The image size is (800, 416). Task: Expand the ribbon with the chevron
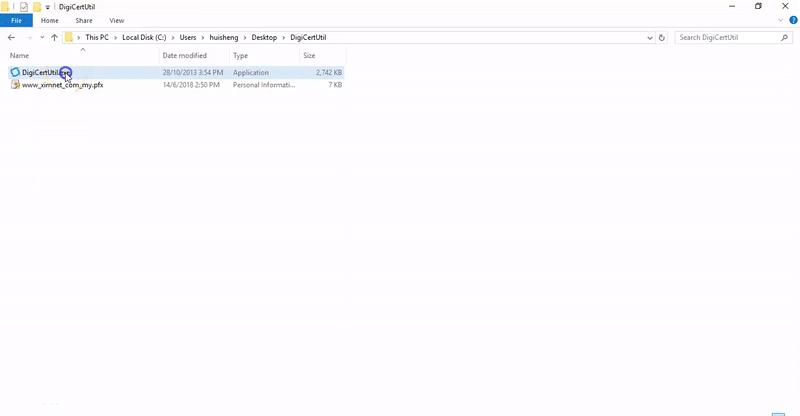tap(780, 20)
